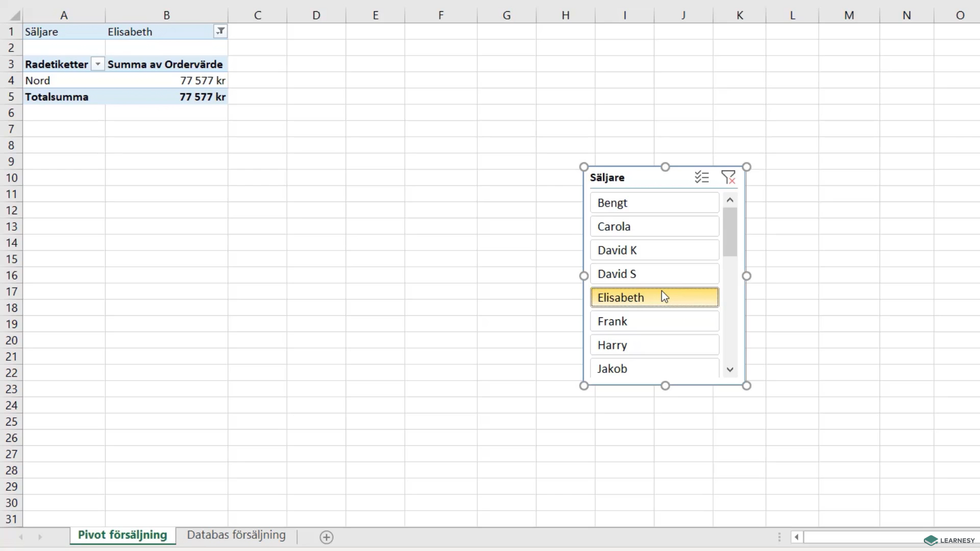
Task: Select the Totalsumma cell
Action: pos(64,97)
